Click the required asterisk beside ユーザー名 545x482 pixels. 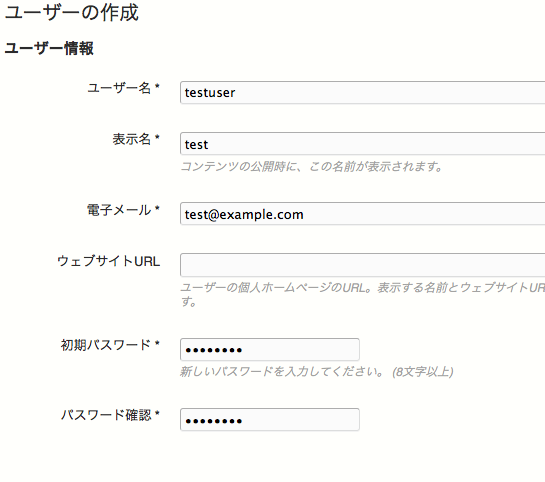pos(157,85)
